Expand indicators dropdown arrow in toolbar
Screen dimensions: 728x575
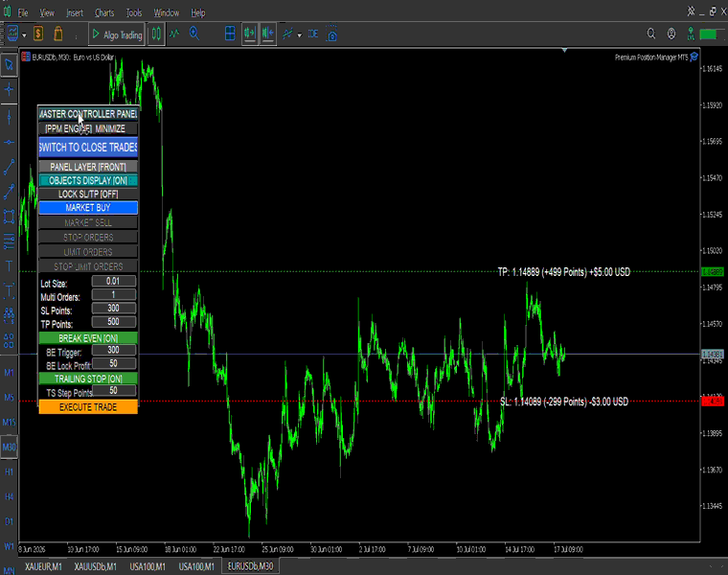[x=300, y=34]
